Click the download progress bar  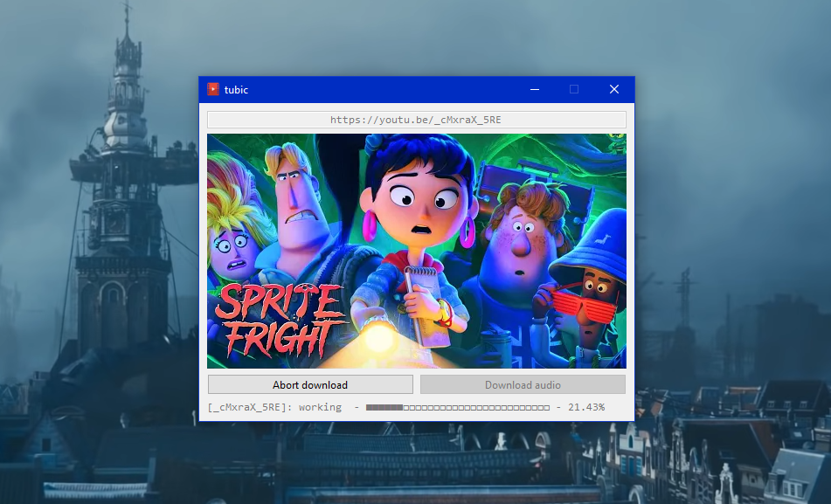[458, 406]
